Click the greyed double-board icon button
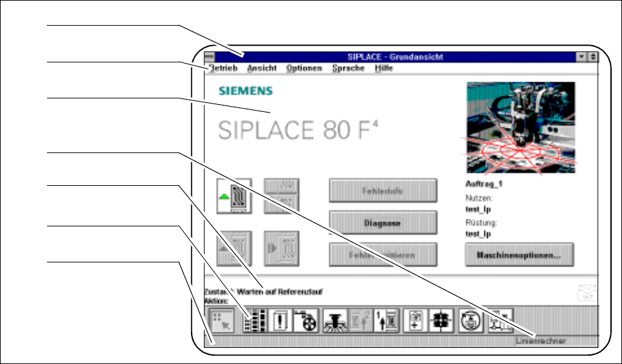The width and height of the screenshot is (622, 364). click(x=282, y=196)
